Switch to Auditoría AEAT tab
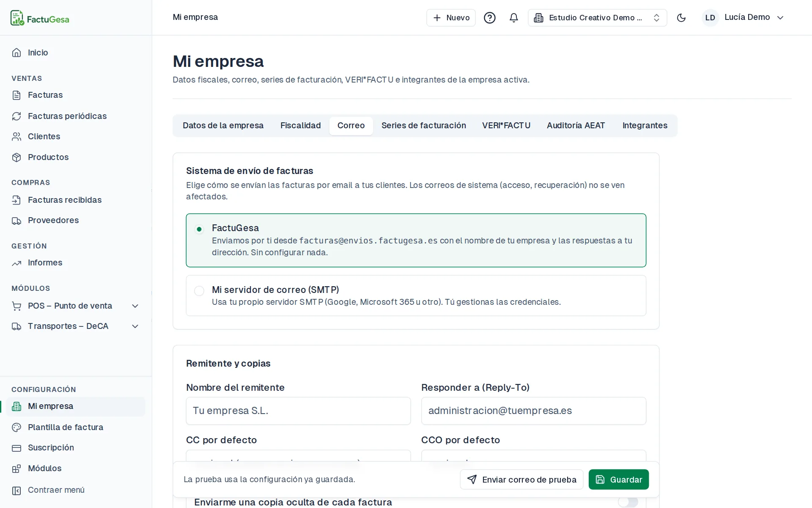This screenshot has height=508, width=812. pyautogui.click(x=576, y=125)
